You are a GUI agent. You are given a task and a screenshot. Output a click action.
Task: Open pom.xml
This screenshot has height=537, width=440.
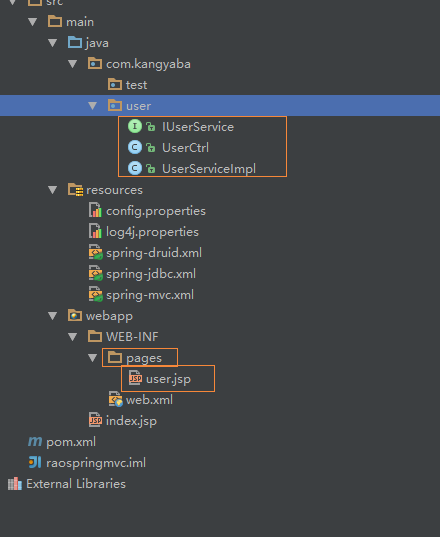coord(71,442)
